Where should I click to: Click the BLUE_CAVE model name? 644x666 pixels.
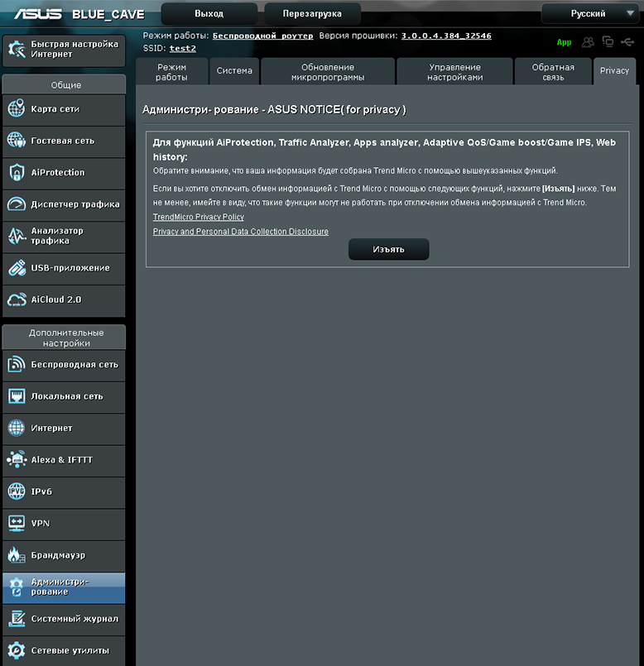(x=108, y=14)
